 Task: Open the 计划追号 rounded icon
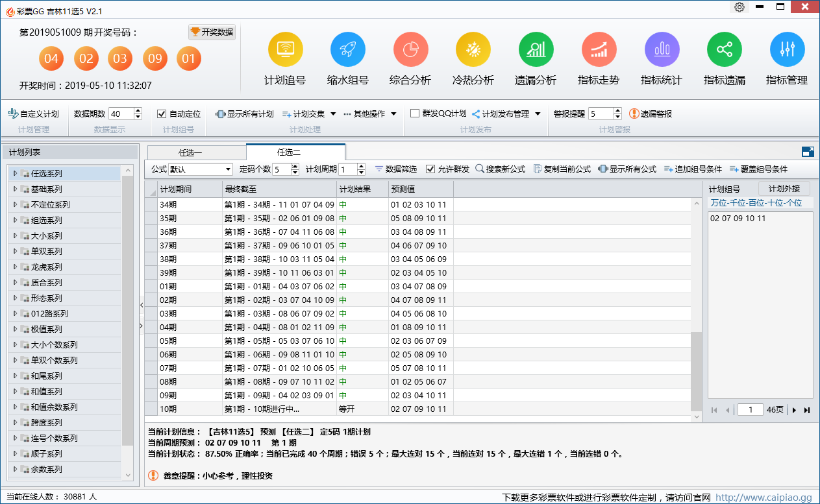[285, 49]
